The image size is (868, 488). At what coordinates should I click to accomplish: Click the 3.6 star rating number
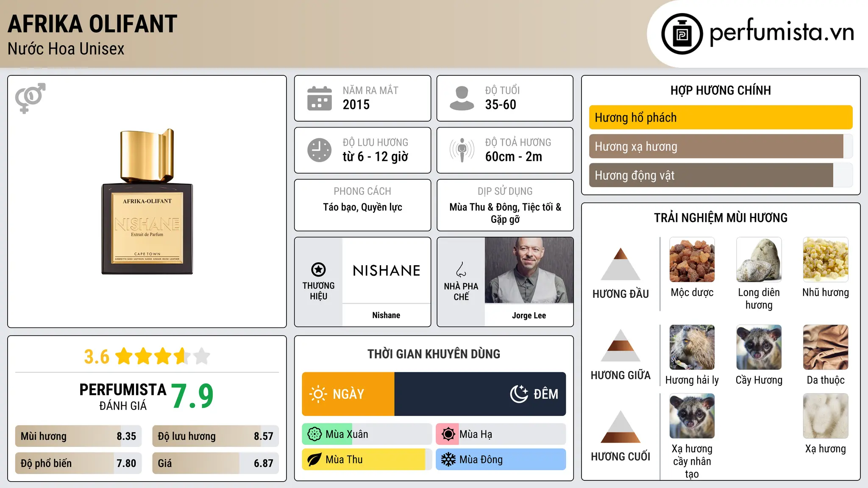pyautogui.click(x=97, y=357)
